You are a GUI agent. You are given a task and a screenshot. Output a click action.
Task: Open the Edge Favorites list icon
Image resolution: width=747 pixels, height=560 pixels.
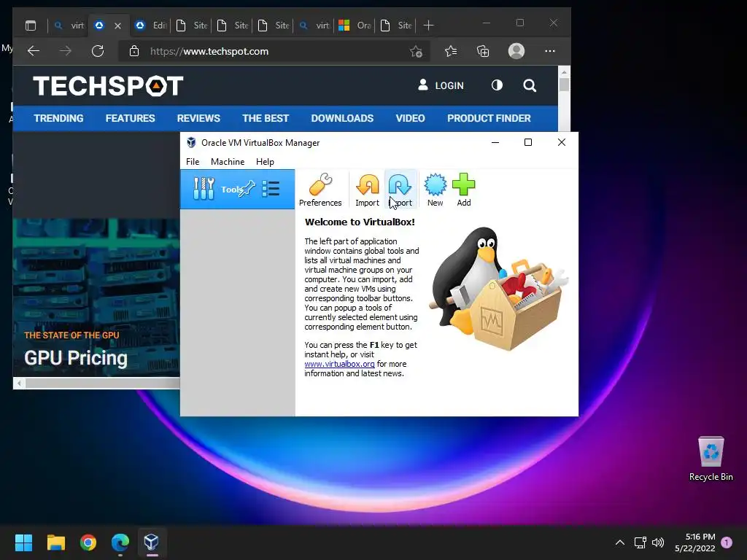click(x=451, y=51)
